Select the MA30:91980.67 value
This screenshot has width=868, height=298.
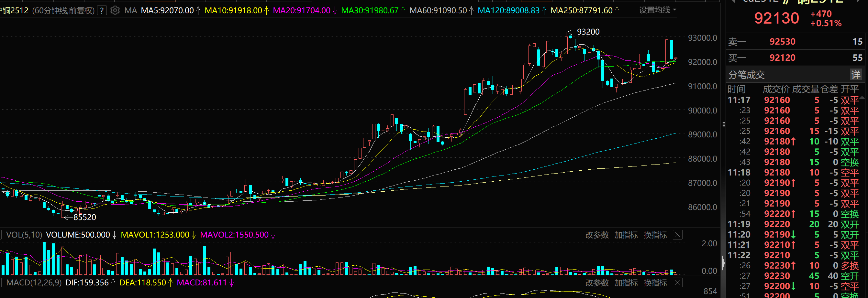(x=370, y=11)
